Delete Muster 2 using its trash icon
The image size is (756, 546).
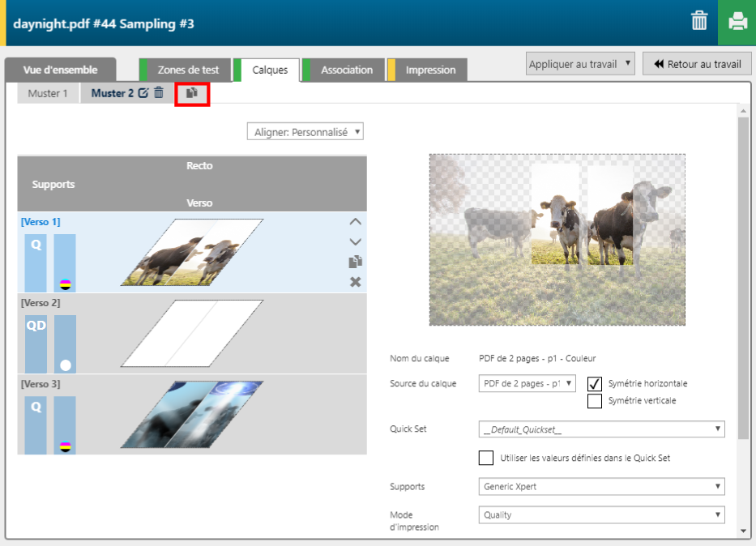tap(159, 93)
